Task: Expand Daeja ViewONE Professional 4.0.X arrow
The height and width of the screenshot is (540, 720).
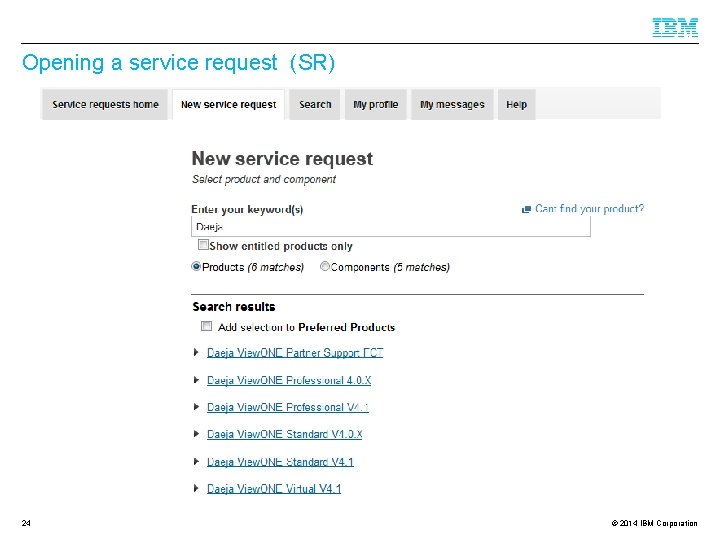Action: [196, 380]
